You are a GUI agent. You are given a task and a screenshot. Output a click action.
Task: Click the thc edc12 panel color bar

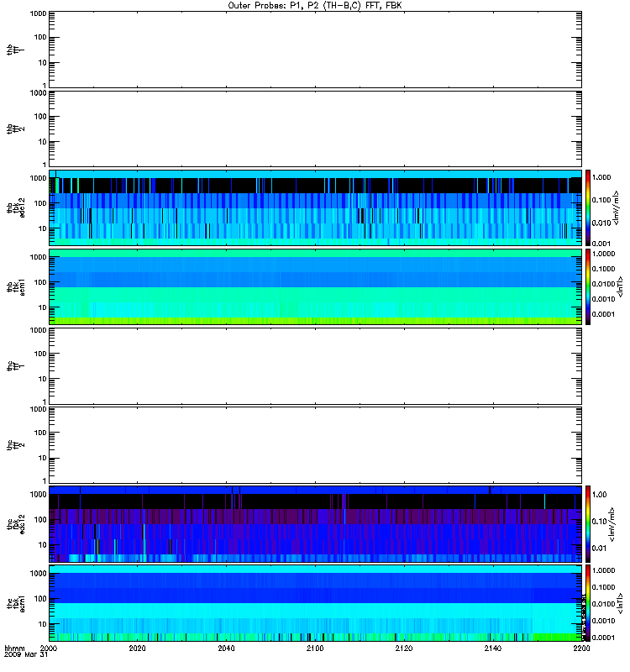pos(588,523)
